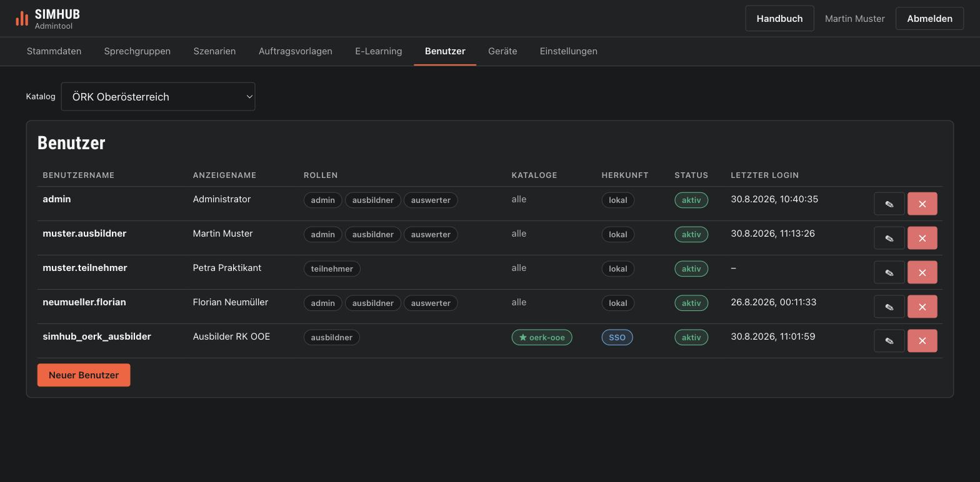Click the Herkunft column header

[x=625, y=175]
